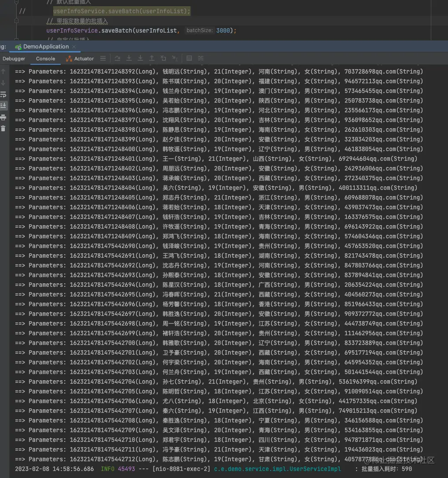This screenshot has width=448, height=478.
Task: Click the commented saveBatch(userInfoList) line
Action: [121, 11]
